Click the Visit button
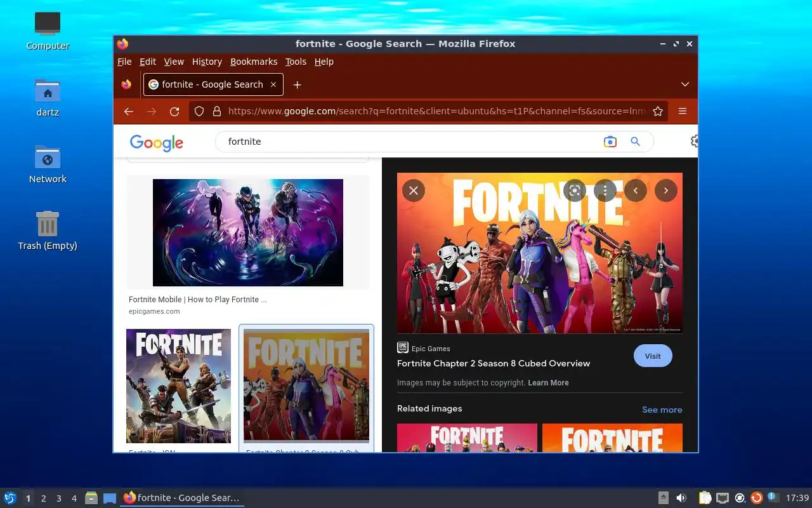The image size is (812, 508). tap(653, 356)
